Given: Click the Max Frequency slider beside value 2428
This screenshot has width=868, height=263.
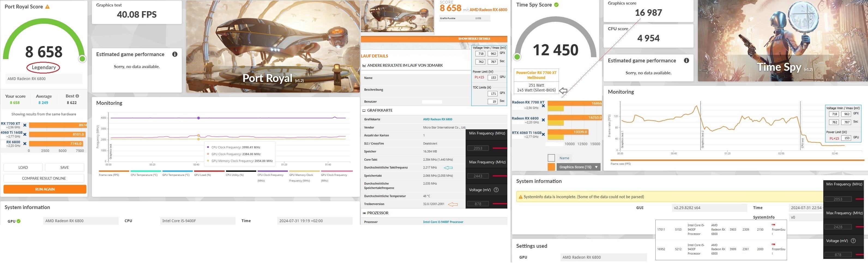Looking at the screenshot, I should [x=859, y=227].
